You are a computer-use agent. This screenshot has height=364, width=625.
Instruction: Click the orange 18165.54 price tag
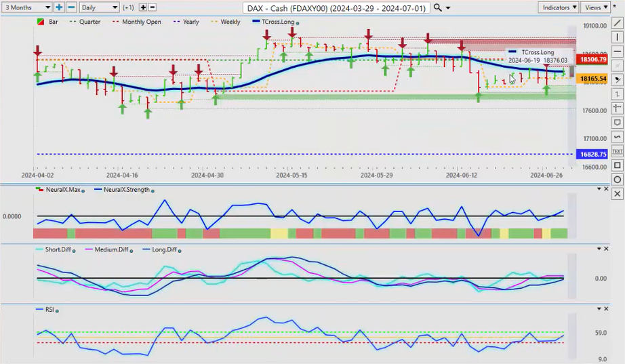[x=592, y=79]
